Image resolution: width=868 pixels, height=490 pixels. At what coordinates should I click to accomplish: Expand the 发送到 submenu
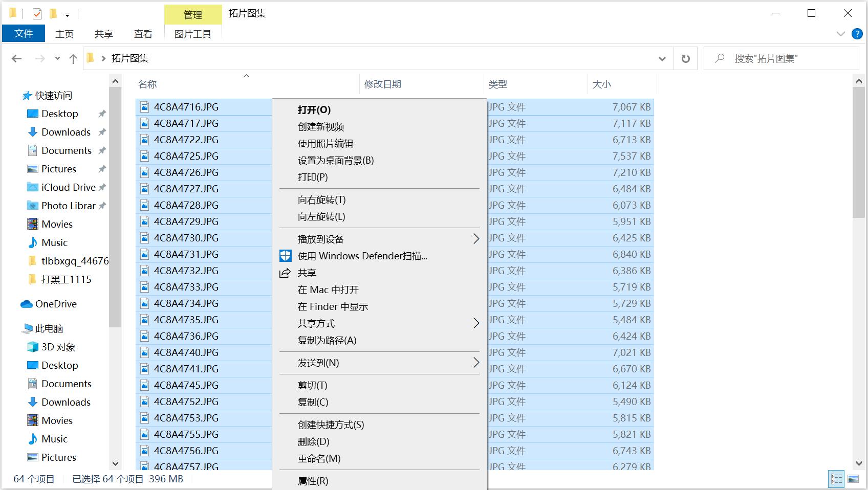[475, 363]
